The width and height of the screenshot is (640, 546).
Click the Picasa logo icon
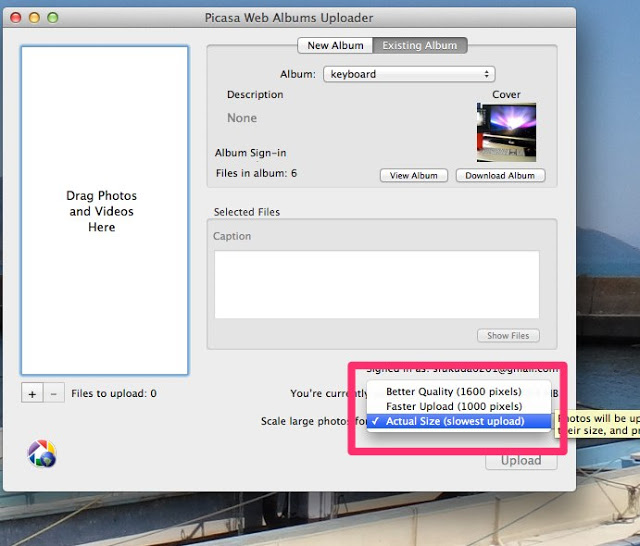[42, 453]
